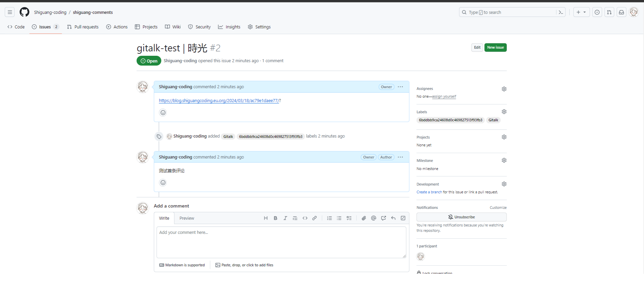Insert a heading in the comment editor
This screenshot has height=291, width=644.
coord(266,218)
